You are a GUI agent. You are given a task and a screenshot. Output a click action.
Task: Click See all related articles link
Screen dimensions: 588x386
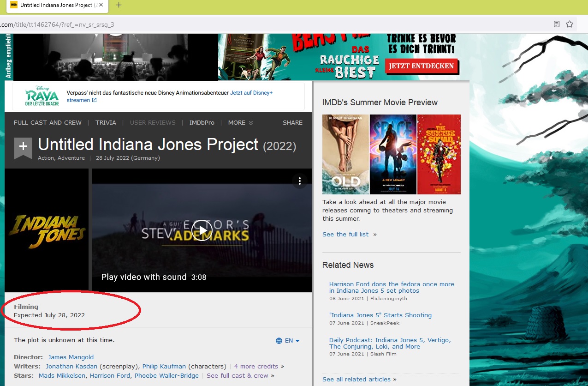point(356,380)
